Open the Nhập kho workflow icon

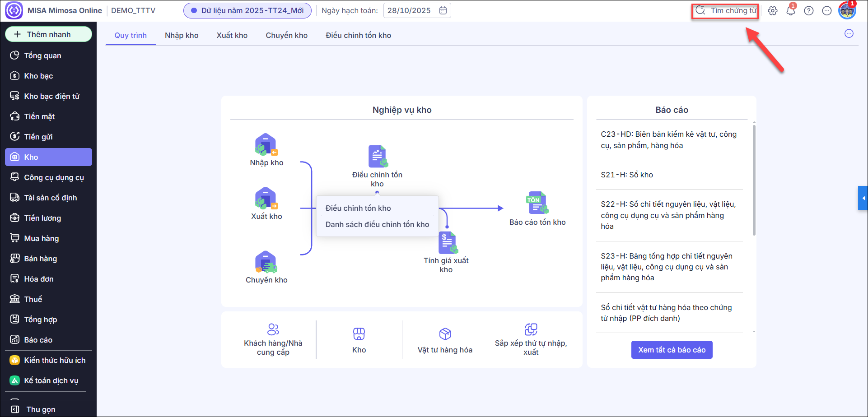[266, 145]
